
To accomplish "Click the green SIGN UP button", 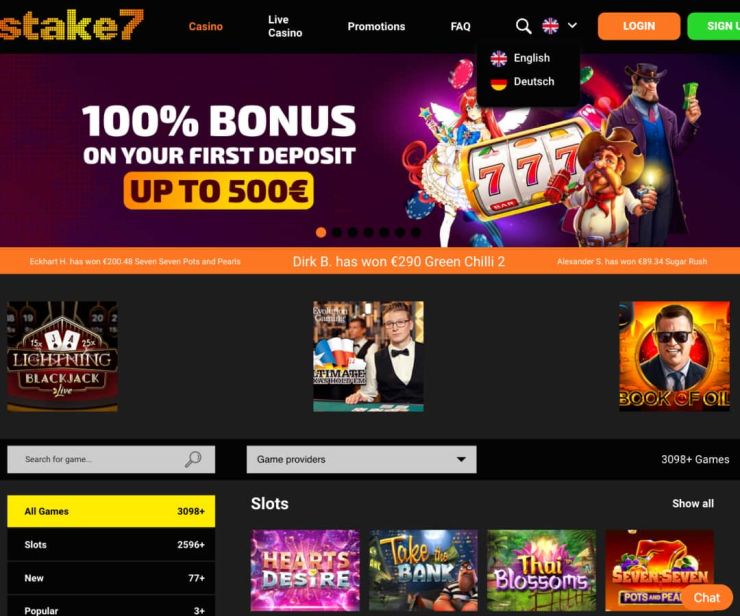I will [x=714, y=26].
